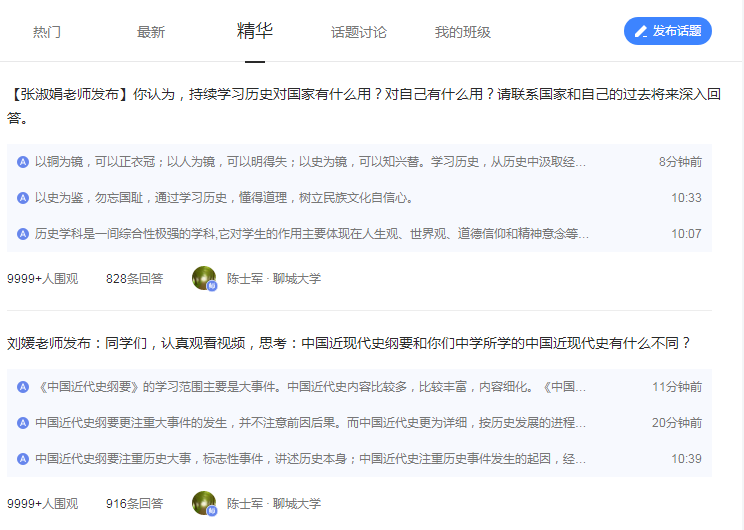Click the 发布话题 button
Screen dimensions: 744x530
pos(668,31)
